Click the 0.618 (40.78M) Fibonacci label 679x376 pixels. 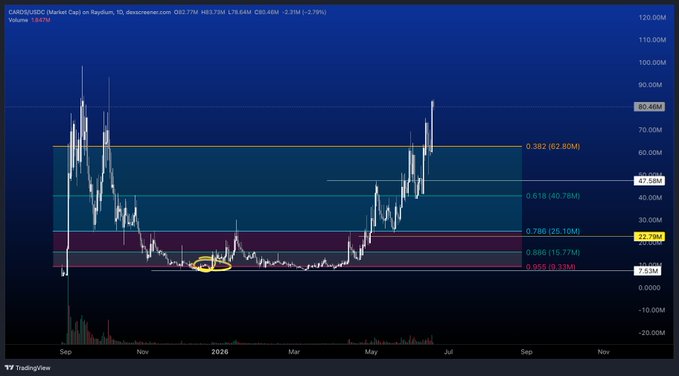(553, 196)
